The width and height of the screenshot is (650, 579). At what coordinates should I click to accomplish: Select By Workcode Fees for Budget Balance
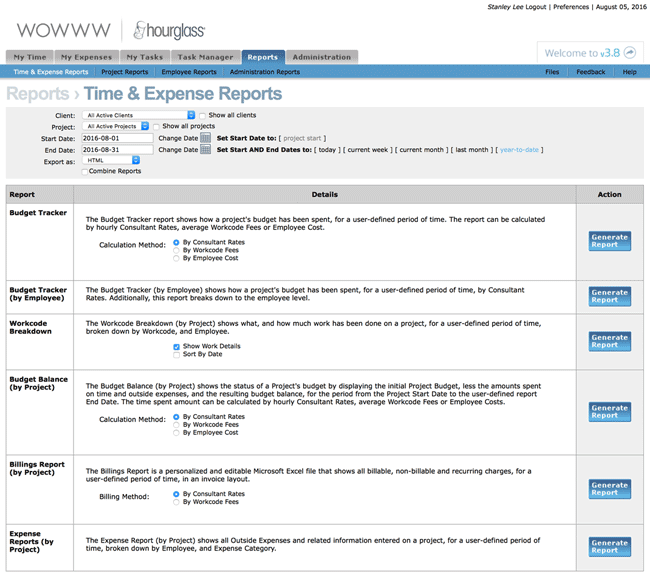coord(176,425)
